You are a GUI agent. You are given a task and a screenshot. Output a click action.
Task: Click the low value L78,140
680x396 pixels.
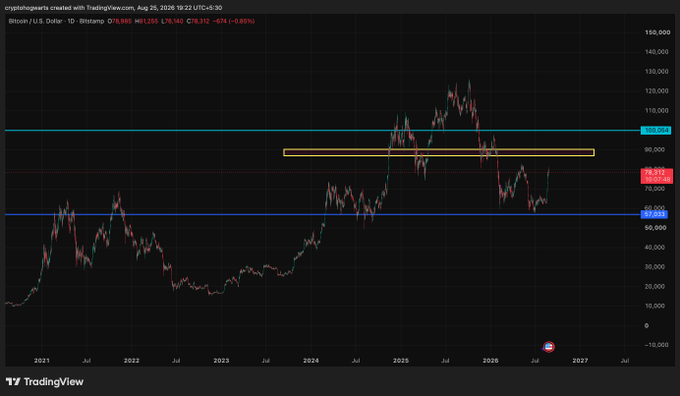pos(172,21)
